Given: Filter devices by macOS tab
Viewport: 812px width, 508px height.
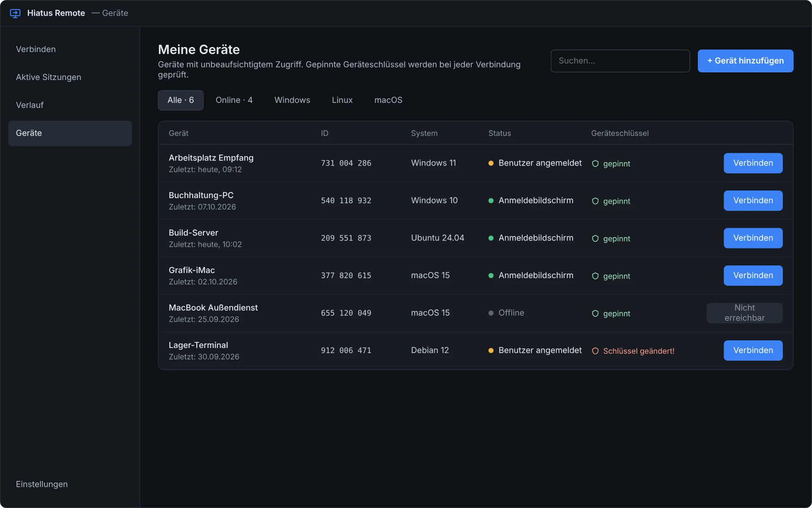Looking at the screenshot, I should click(388, 100).
